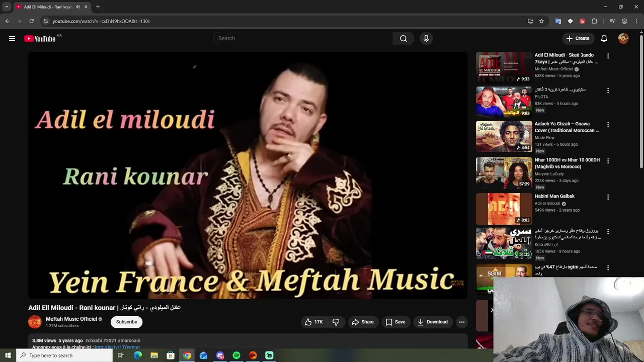Click the Create button
The image size is (644, 362).
click(578, 39)
